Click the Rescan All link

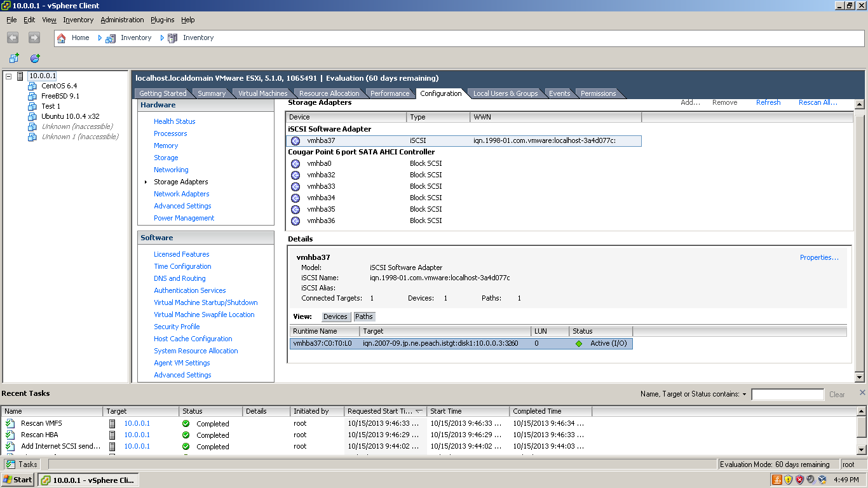[x=818, y=102]
